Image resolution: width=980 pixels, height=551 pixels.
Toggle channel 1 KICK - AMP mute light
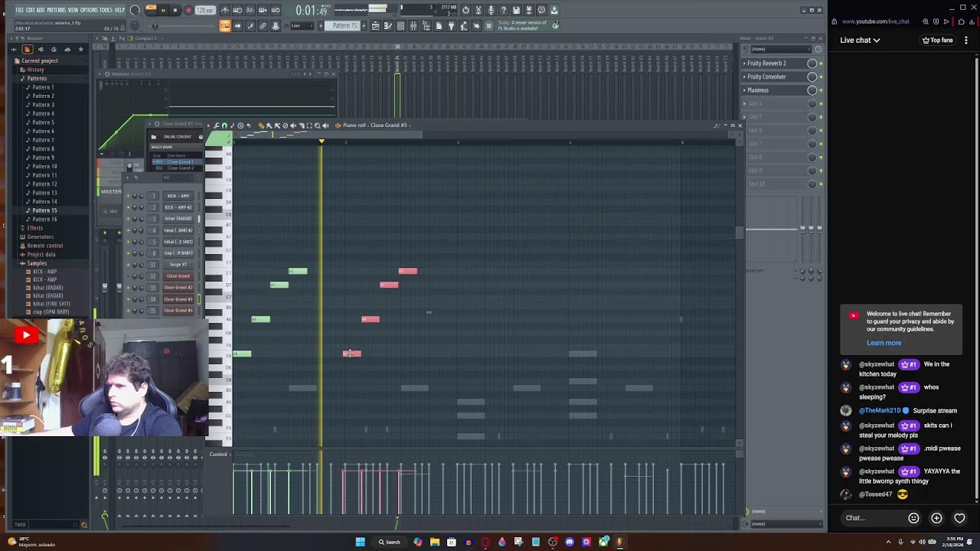click(128, 196)
